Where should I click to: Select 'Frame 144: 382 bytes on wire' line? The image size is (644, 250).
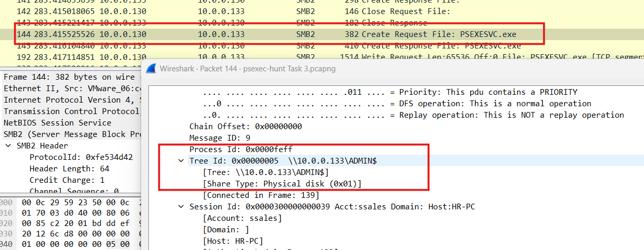pyautogui.click(x=71, y=77)
